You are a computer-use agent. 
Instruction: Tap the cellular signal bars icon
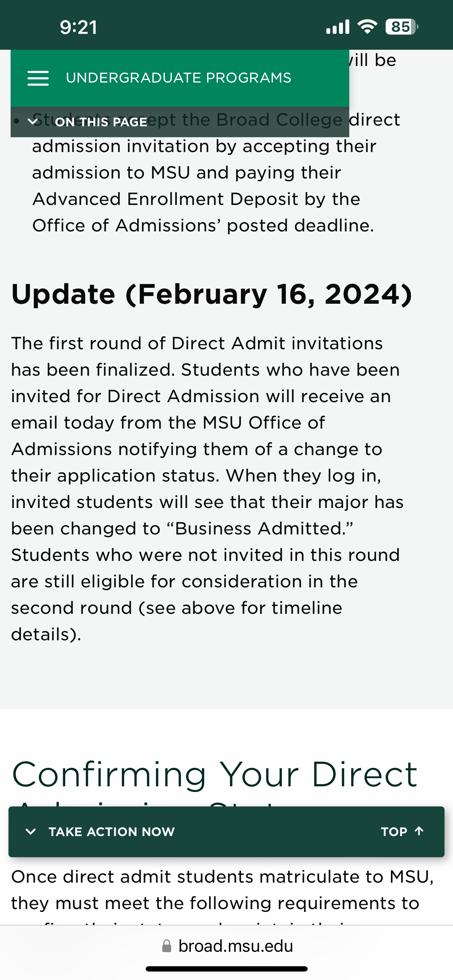tap(338, 26)
